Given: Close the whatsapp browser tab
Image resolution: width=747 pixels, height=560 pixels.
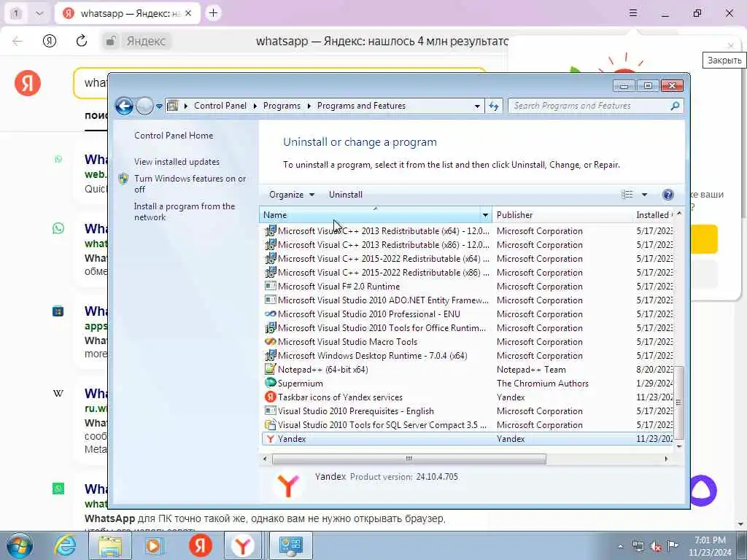Looking at the screenshot, I should click(188, 13).
